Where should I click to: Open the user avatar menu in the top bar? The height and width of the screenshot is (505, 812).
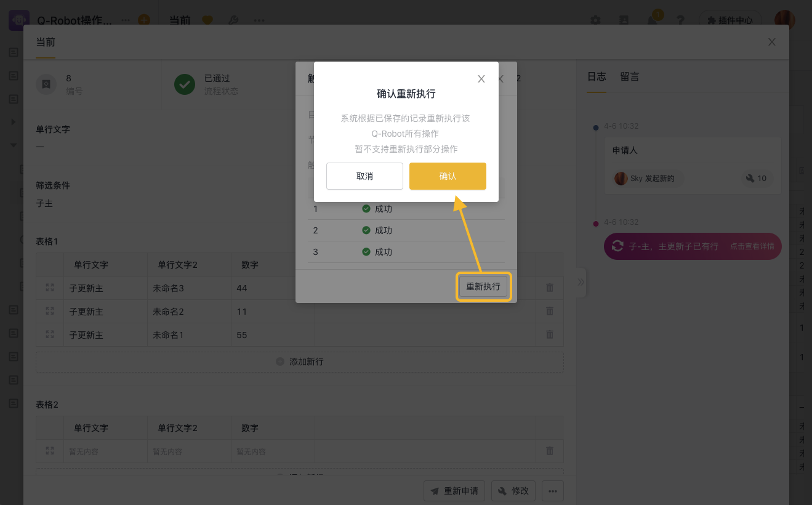[784, 20]
